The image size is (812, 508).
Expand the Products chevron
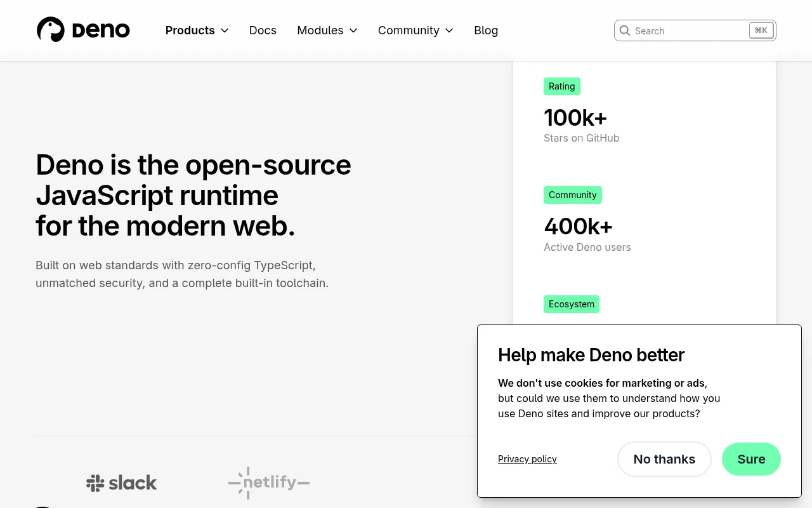(225, 30)
